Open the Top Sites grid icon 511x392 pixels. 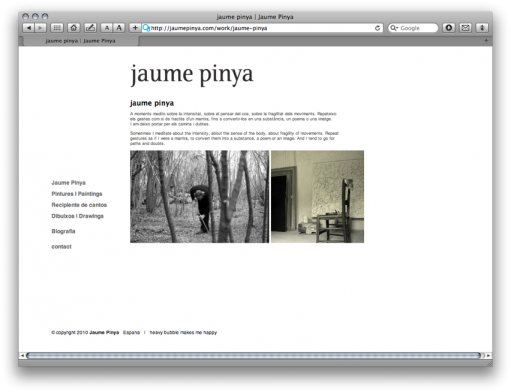coord(57,28)
